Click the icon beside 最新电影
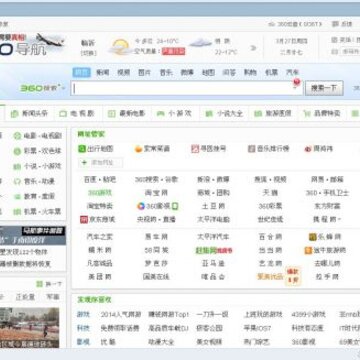 [112, 114]
